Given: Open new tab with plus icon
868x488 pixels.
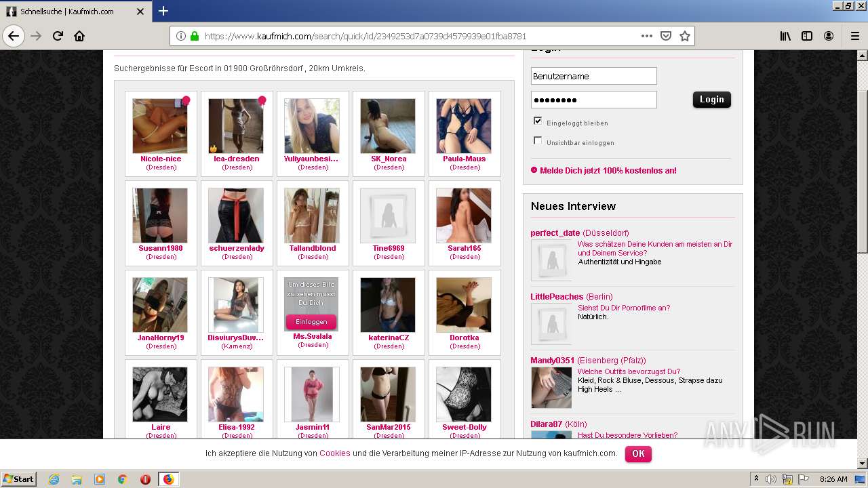Looking at the screenshot, I should tap(163, 11).
